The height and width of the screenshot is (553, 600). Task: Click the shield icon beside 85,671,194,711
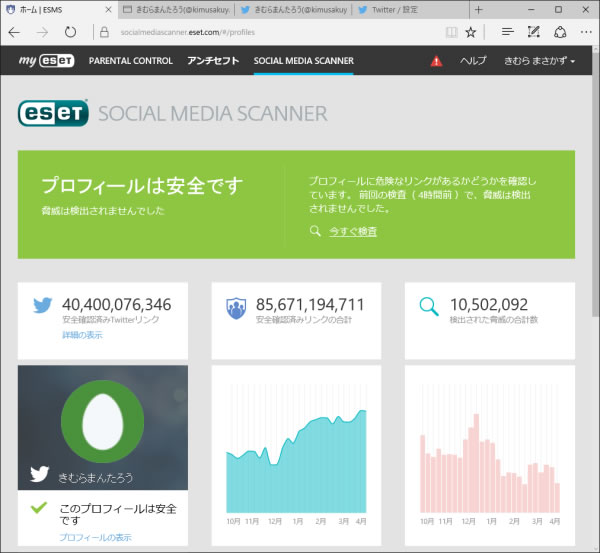click(x=236, y=308)
